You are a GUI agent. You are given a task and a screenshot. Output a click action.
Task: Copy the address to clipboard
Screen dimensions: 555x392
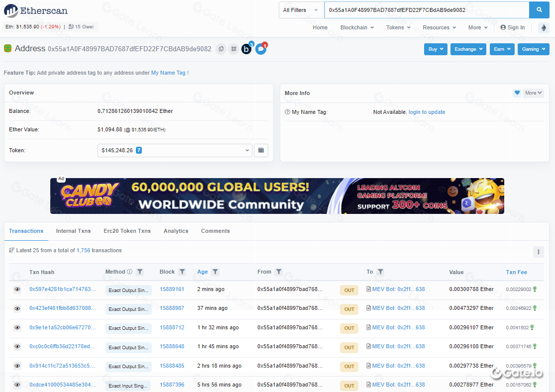pos(221,49)
